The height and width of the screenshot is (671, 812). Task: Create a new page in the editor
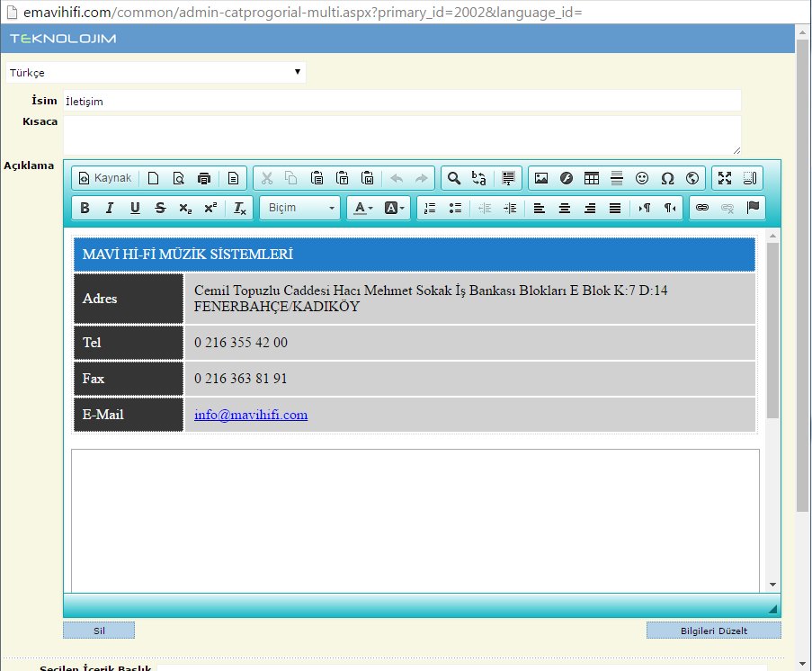click(x=153, y=178)
